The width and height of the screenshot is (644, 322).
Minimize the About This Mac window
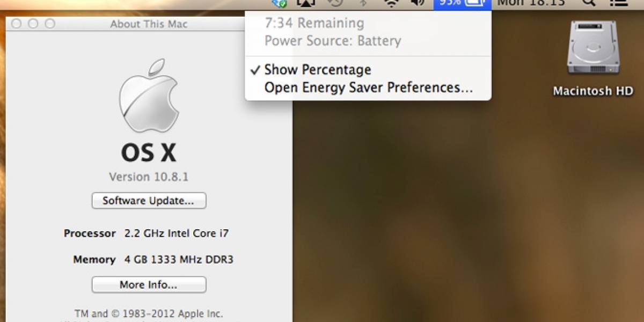[x=33, y=24]
